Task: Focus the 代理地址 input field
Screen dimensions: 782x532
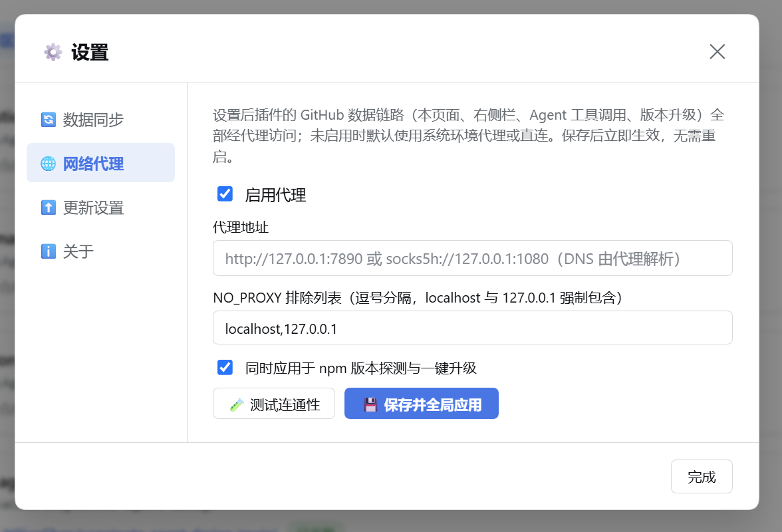Action: tap(472, 258)
